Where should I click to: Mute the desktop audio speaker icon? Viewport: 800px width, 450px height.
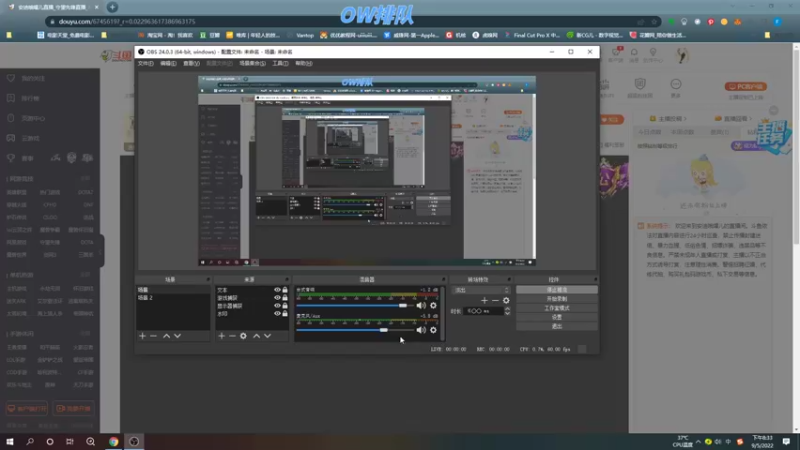[x=421, y=305]
